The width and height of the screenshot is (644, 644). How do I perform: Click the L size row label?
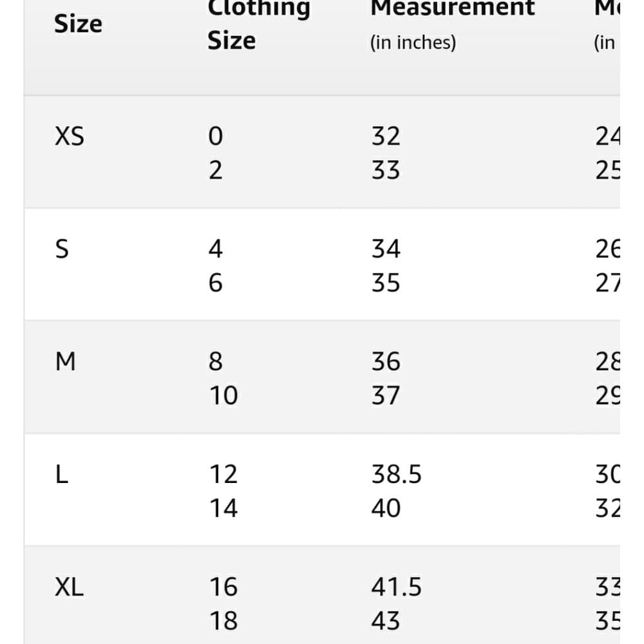[x=62, y=474]
